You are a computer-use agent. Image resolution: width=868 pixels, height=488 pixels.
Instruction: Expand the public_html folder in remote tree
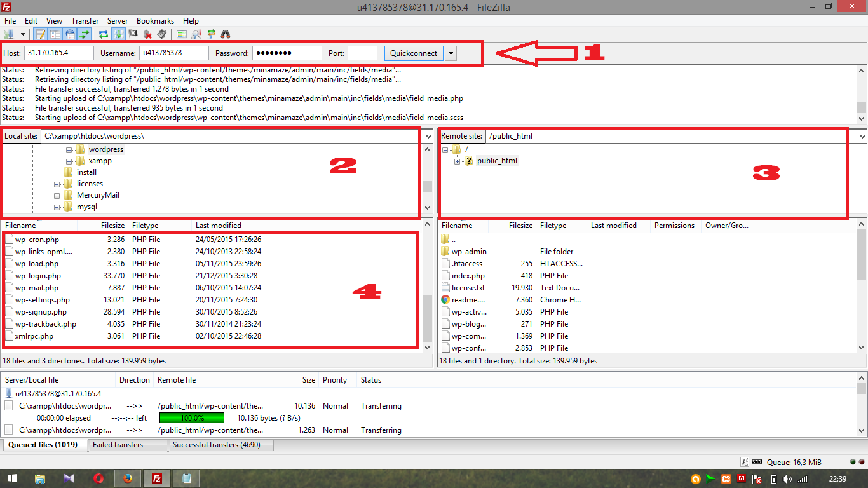(456, 160)
